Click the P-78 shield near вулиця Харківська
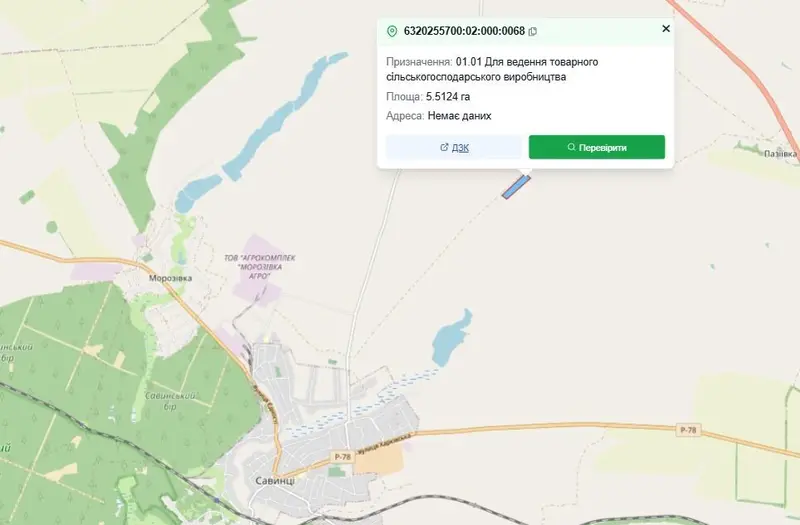 pos(342,457)
